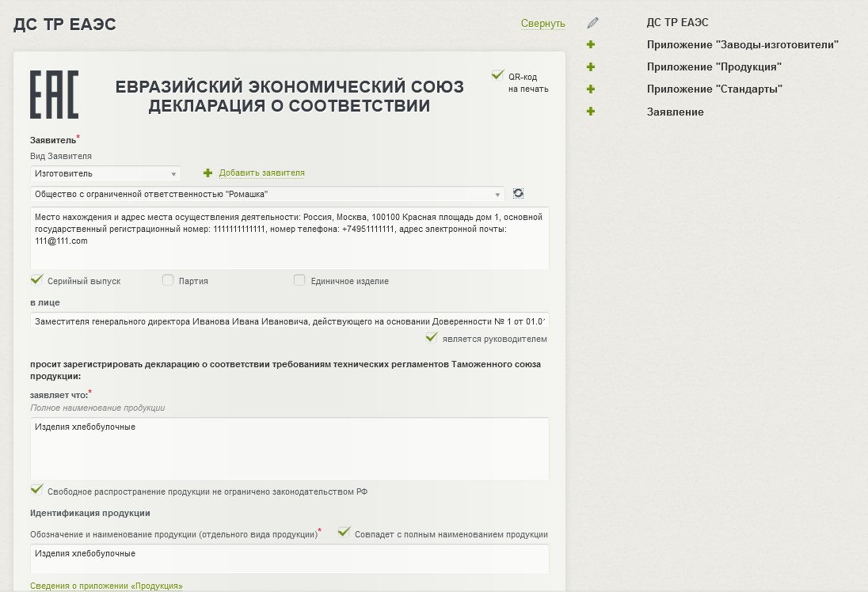Viewport: 868px width, 592px height.
Task: Open the Вид Заявителя dropdown showing Изготовитель
Action: click(105, 173)
